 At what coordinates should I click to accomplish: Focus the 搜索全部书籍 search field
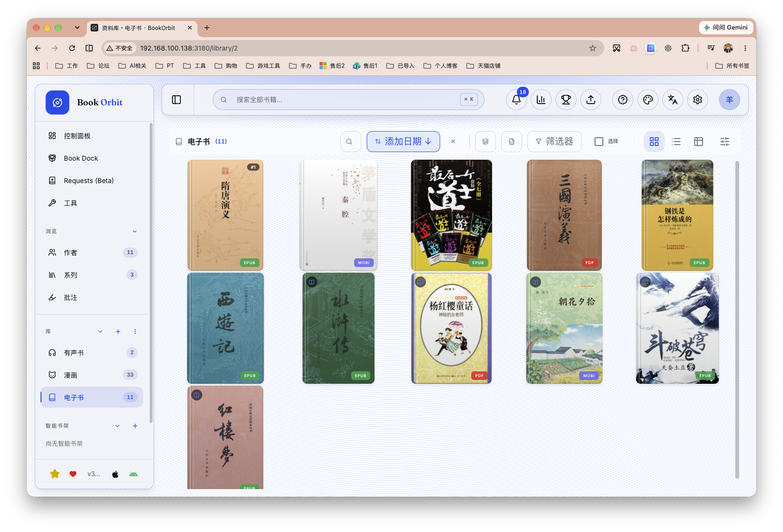(x=349, y=100)
